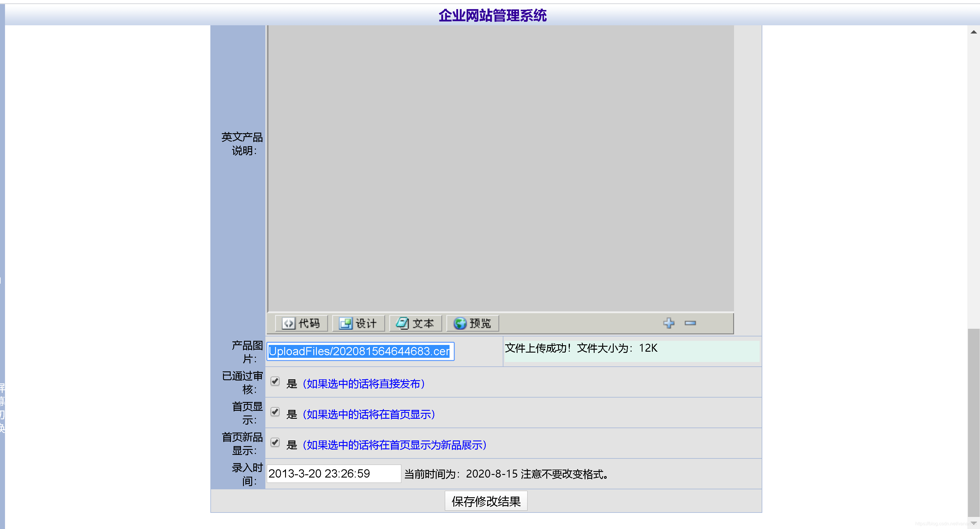Click the minus icon to shrink editor
This screenshot has width=980, height=529.
[x=690, y=323]
